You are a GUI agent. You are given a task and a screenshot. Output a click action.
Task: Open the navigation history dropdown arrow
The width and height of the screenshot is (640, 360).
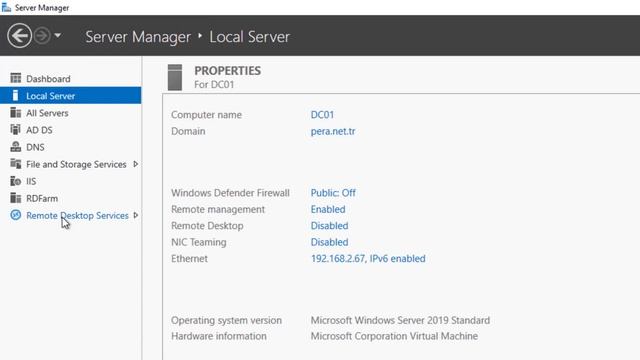[x=58, y=36]
